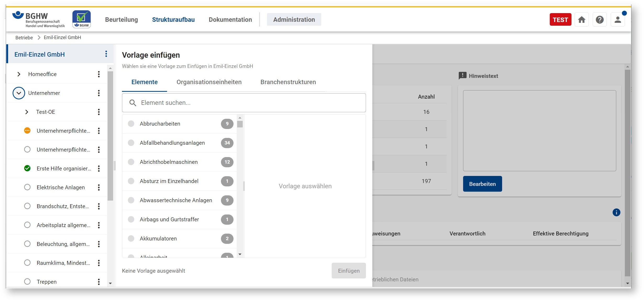Open the Administration menu button
Screen dimensions: 644x301
point(294,20)
